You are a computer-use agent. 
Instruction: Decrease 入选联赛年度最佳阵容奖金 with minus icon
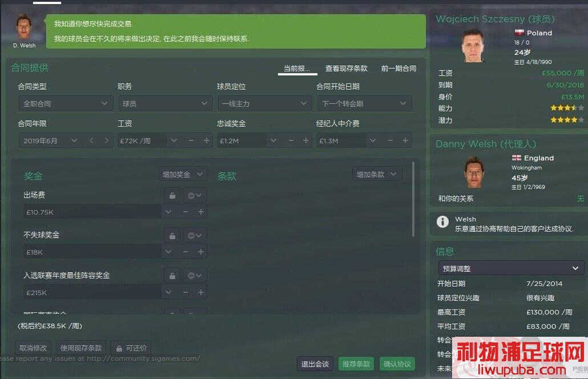[x=186, y=292]
